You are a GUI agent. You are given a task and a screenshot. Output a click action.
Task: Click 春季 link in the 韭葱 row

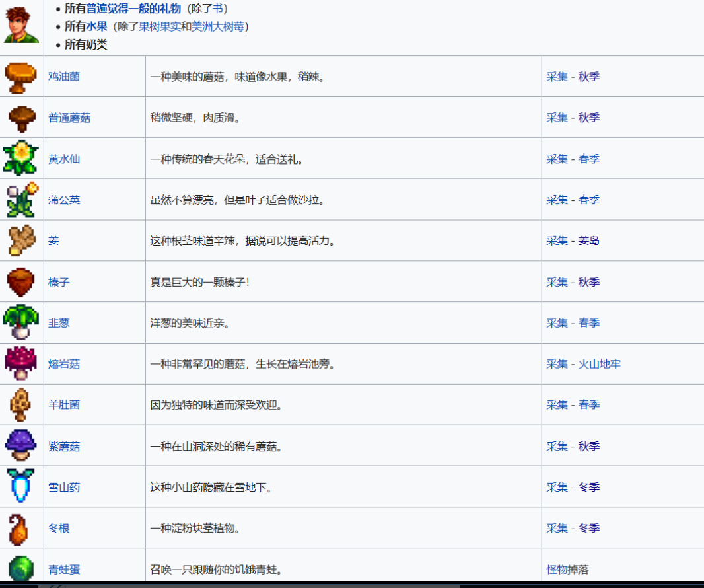point(588,323)
